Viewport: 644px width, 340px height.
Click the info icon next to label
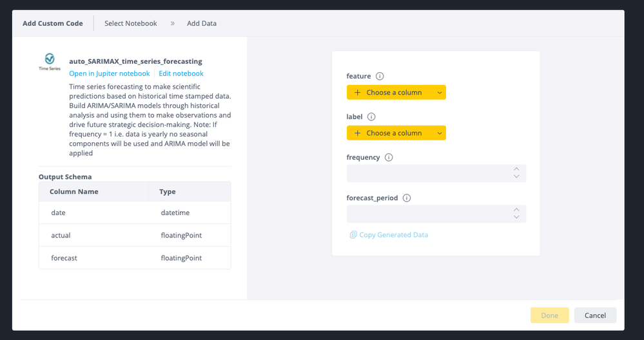pos(371,117)
